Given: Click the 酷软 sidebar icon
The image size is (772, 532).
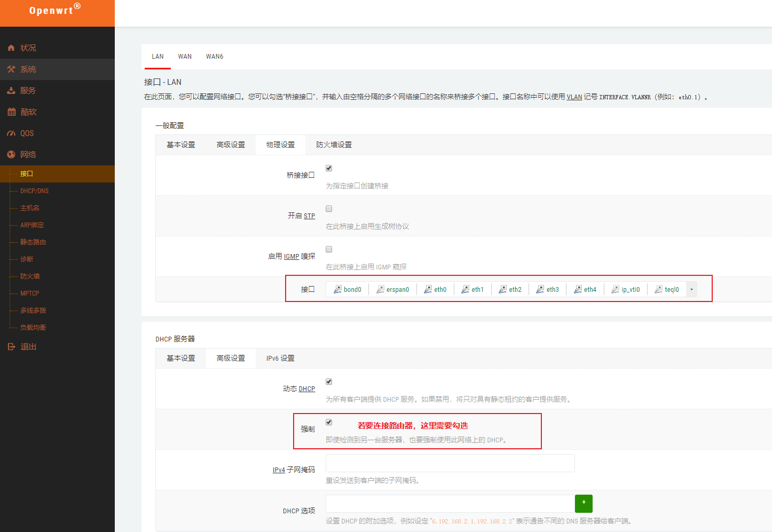Looking at the screenshot, I should (x=11, y=112).
